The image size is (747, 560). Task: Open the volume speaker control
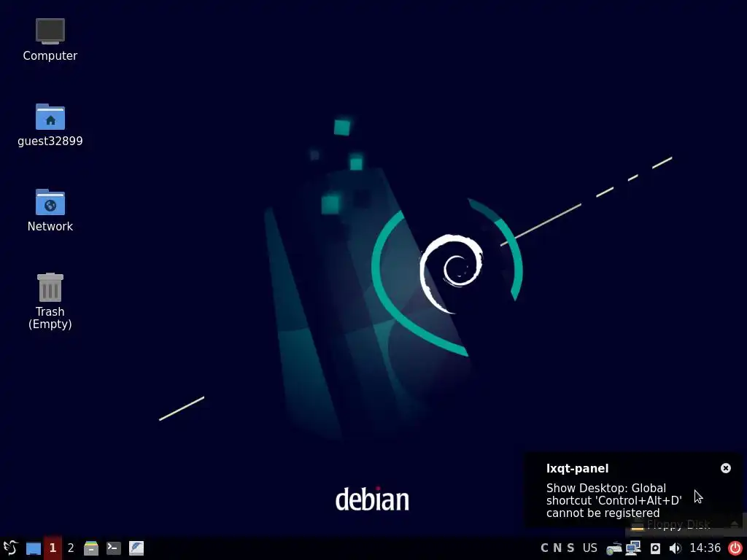[675, 548]
